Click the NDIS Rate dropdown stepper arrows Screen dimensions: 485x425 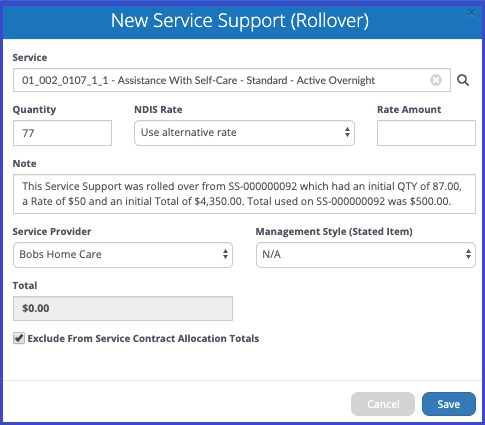click(347, 132)
